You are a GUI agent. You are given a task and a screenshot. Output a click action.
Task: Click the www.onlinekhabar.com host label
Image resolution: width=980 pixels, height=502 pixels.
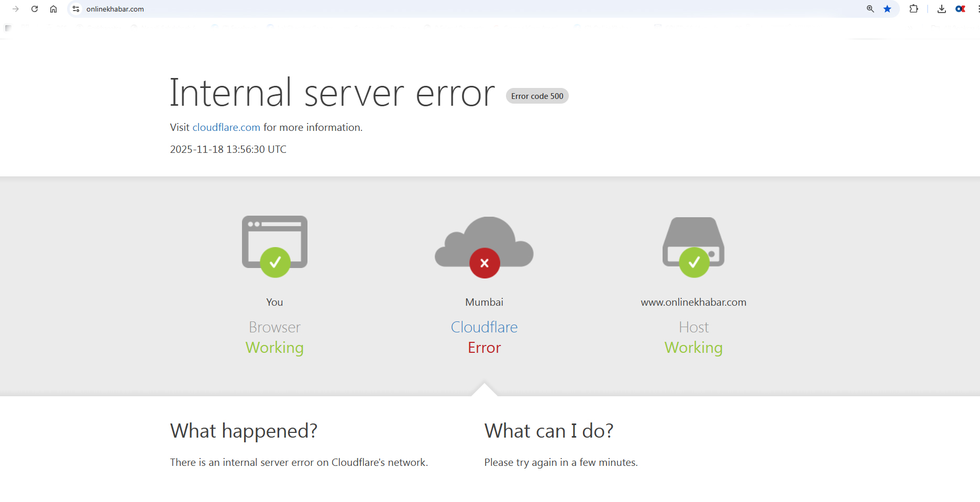(693, 302)
